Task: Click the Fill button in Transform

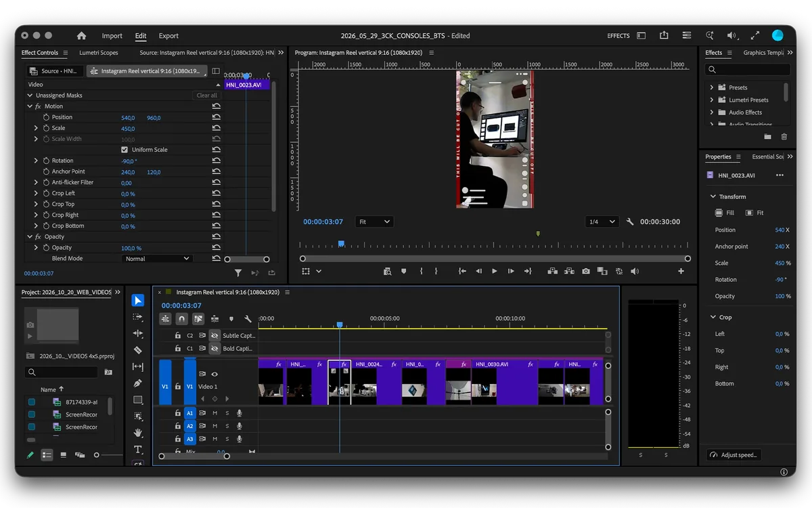Action: 725,213
